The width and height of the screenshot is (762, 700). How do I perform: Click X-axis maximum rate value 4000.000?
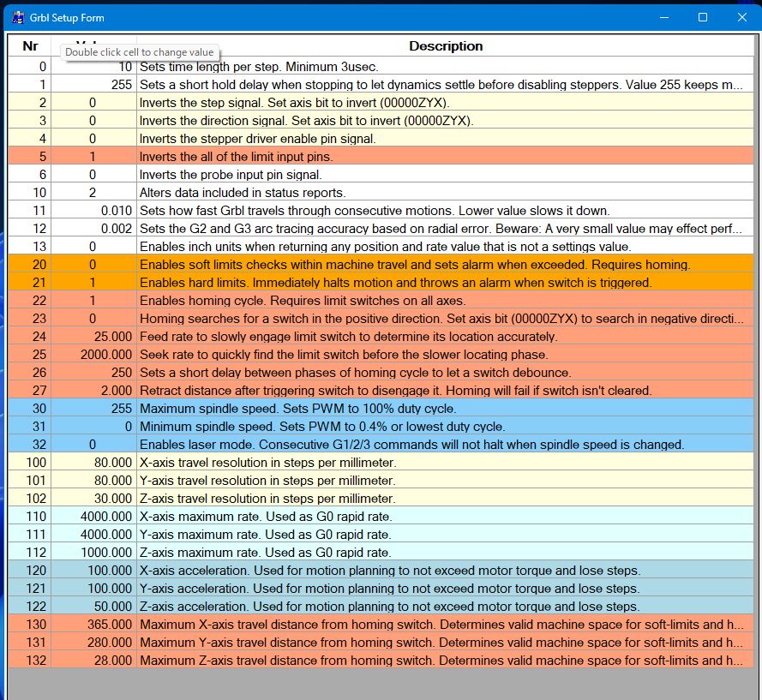pos(93,516)
